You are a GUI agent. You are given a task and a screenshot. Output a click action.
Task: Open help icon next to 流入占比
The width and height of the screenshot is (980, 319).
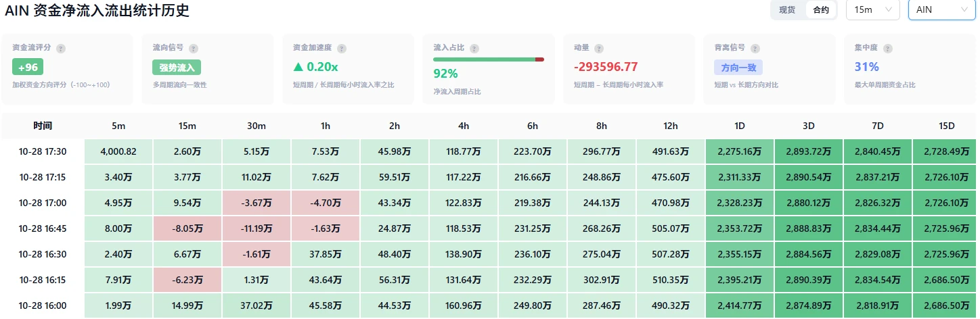point(474,49)
